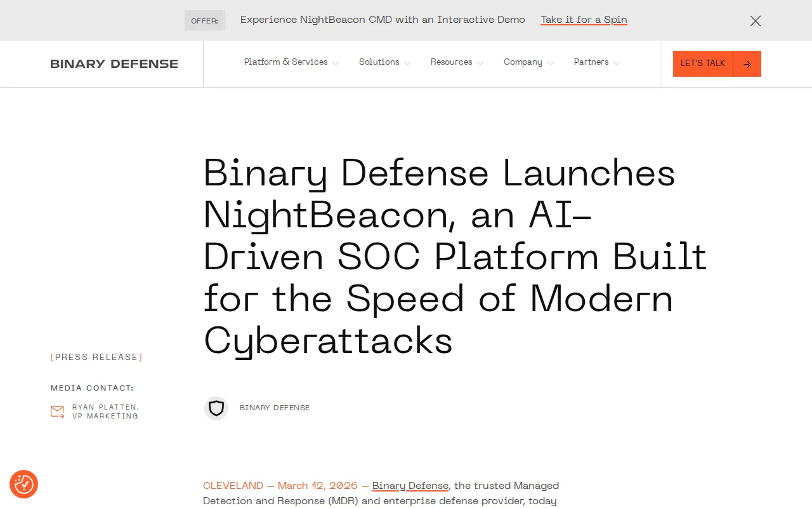Click the envelope icon beside Ryan Platten

click(x=58, y=411)
